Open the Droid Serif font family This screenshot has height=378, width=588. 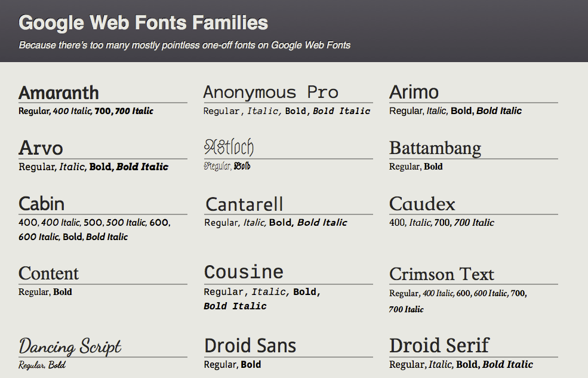tap(439, 345)
